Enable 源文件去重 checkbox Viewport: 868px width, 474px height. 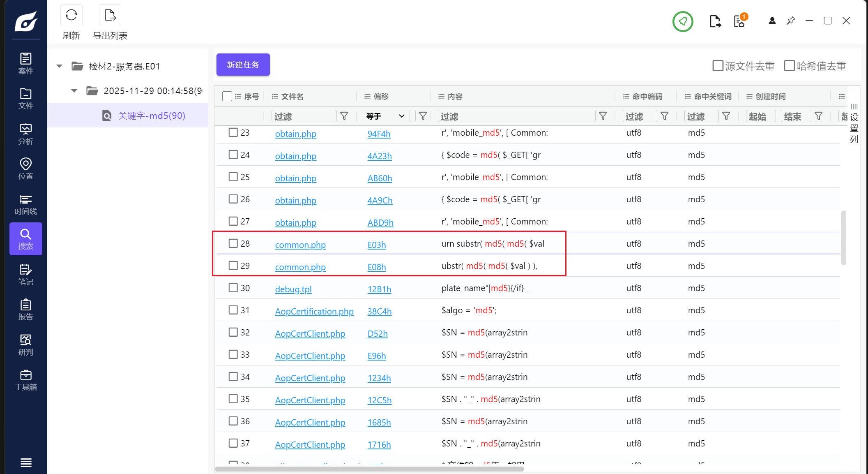(718, 66)
